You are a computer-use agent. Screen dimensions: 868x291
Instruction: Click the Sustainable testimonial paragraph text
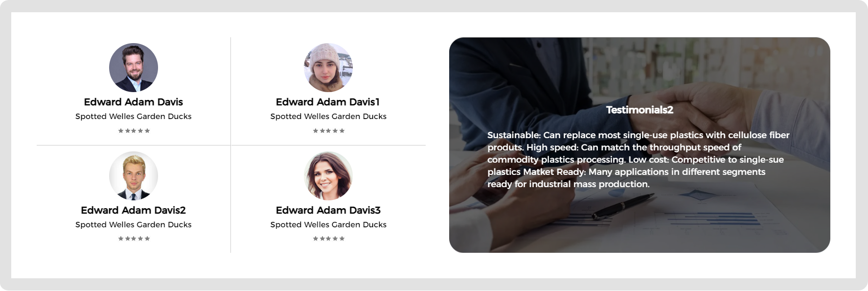pyautogui.click(x=639, y=160)
